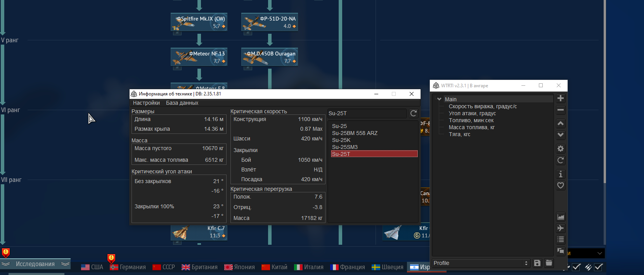Switch to the США nation tab

pos(92,267)
